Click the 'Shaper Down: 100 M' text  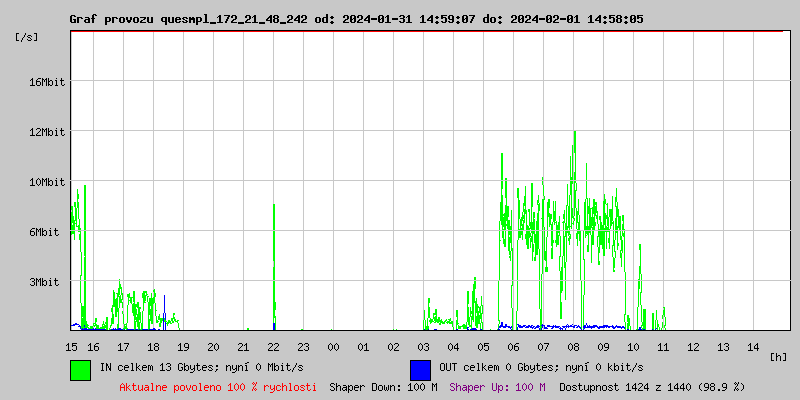coord(383,387)
